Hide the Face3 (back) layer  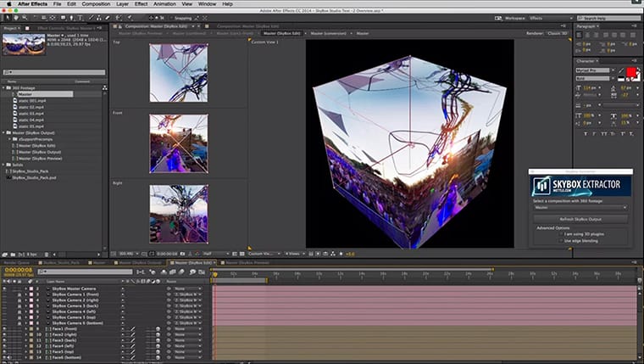click(x=4, y=340)
